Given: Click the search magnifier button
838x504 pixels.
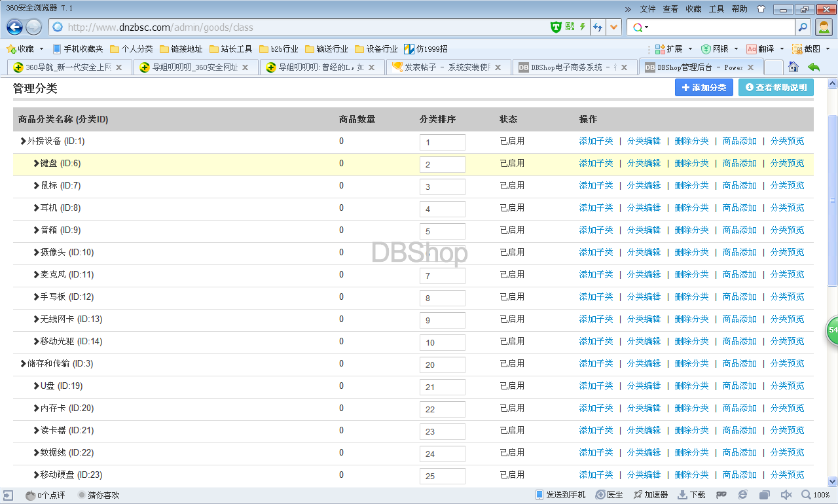Looking at the screenshot, I should point(803,27).
